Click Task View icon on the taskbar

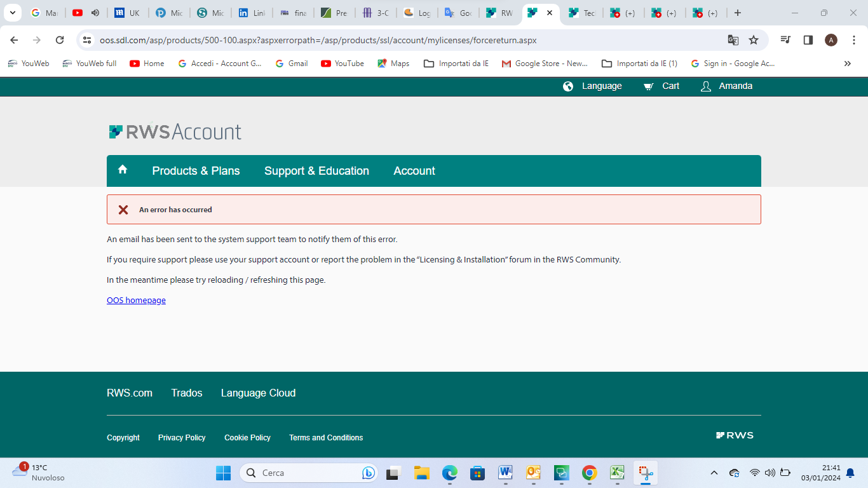(393, 473)
